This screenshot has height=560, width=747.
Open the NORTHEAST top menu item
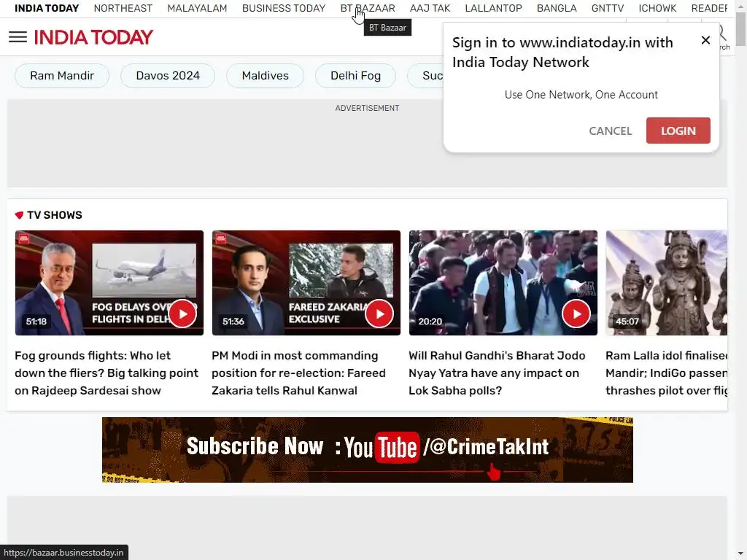123,8
